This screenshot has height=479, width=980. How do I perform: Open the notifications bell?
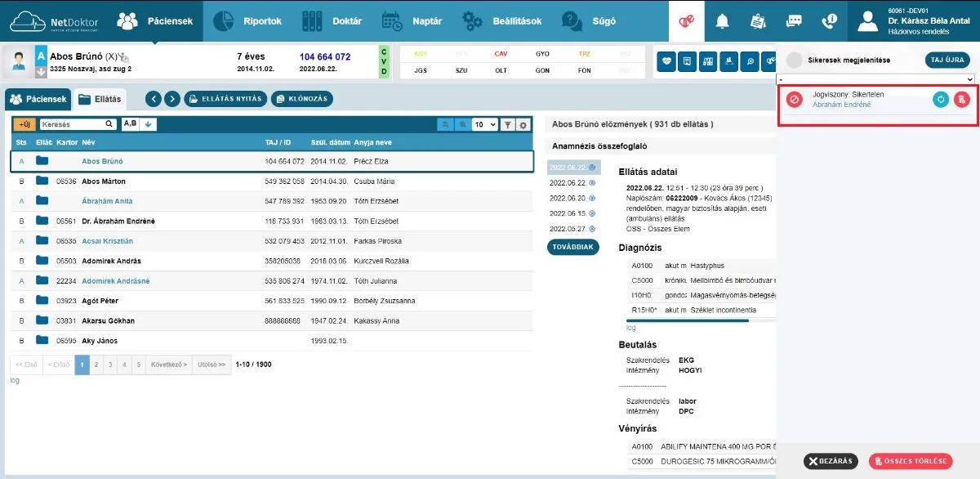point(722,21)
